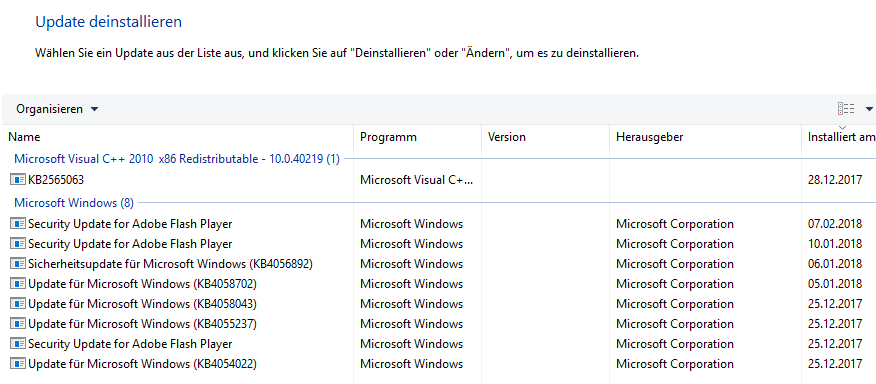The height and width of the screenshot is (384, 876).
Task: Click the icon beside Update KB4058043
Action: 18,304
